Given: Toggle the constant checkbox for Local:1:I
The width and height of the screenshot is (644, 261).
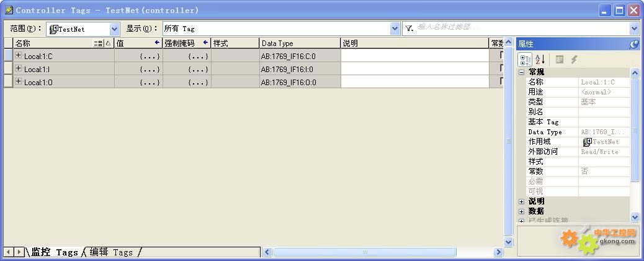Looking at the screenshot, I should coord(501,68).
